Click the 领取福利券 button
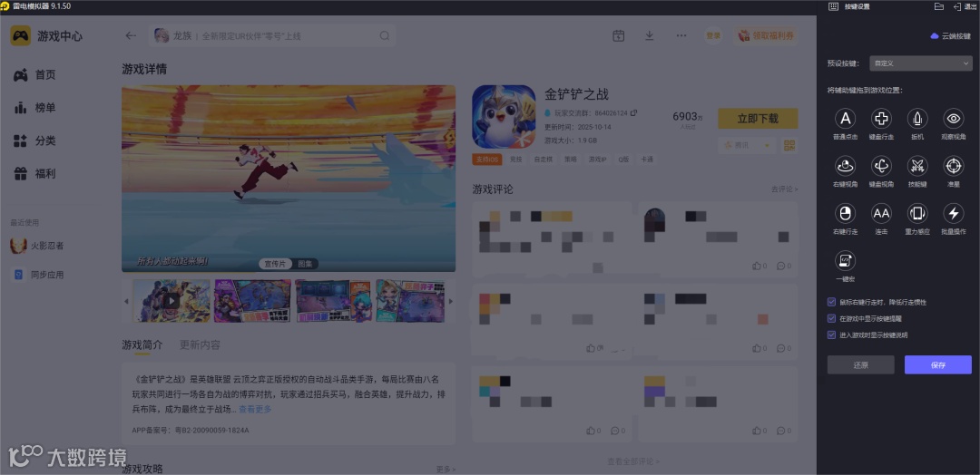 pos(766,35)
